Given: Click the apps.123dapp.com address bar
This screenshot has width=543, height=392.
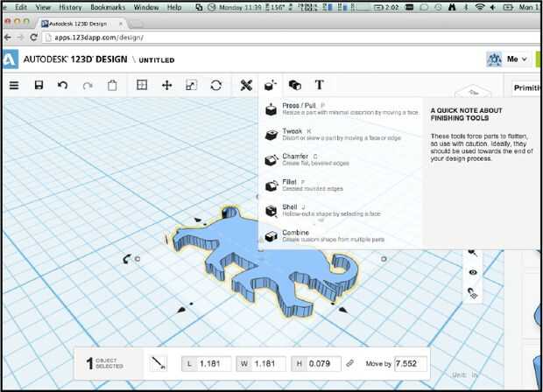Looking at the screenshot, I should (x=291, y=38).
